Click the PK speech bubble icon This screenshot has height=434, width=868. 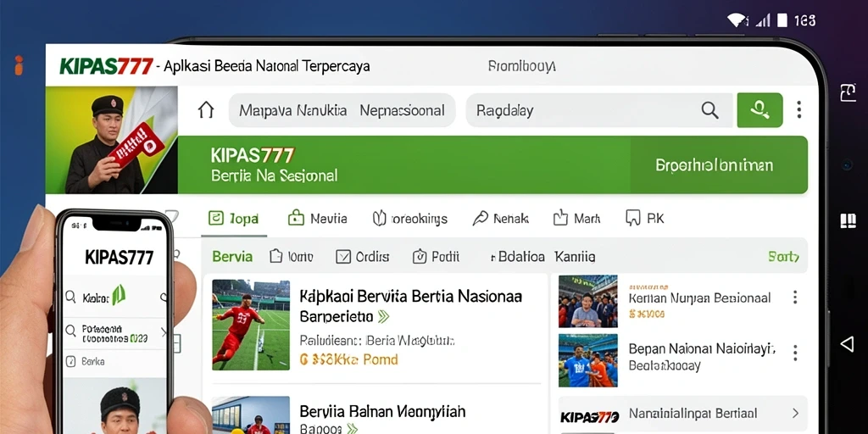tap(632, 218)
